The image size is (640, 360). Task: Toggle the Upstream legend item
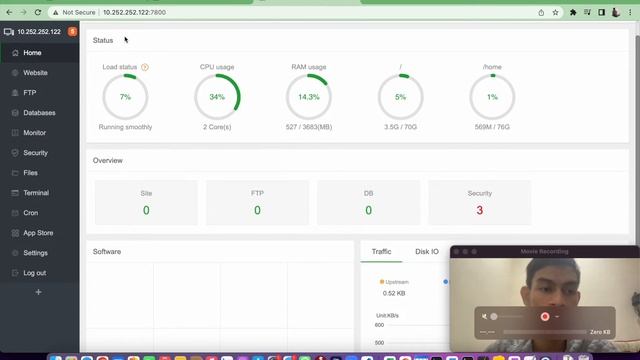pos(394,282)
